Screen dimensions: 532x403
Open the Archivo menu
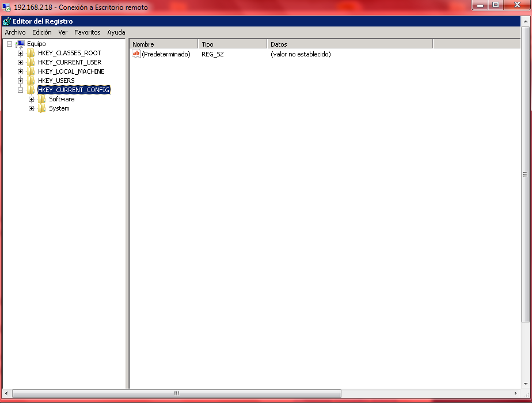[15, 32]
